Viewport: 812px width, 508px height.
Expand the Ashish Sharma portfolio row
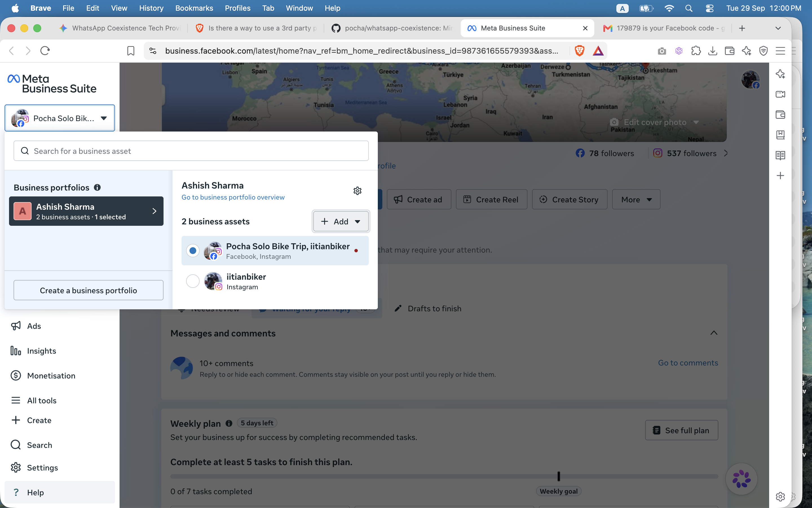point(86,211)
